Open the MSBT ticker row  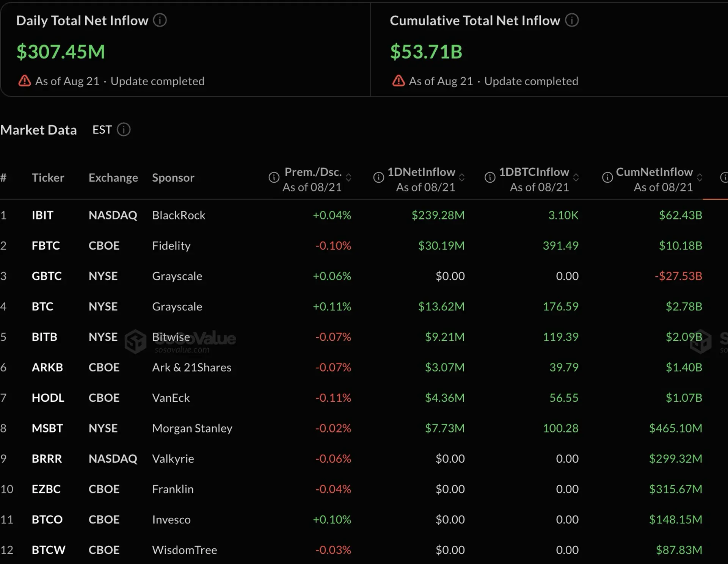(47, 428)
